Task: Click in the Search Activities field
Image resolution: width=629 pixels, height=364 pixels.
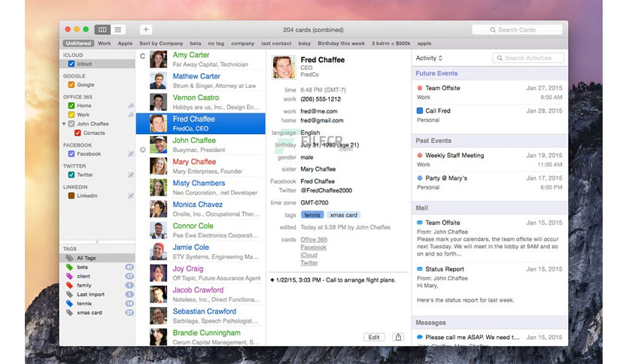Action: tap(528, 58)
